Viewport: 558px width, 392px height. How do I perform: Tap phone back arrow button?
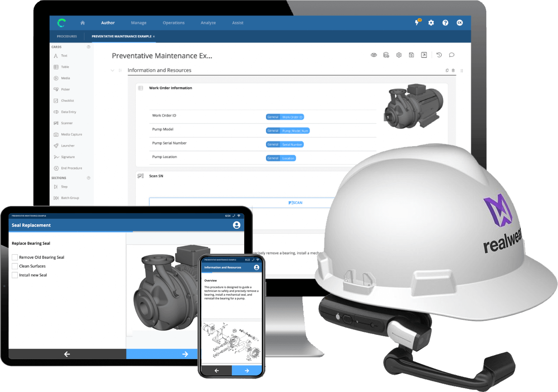pyautogui.click(x=216, y=371)
